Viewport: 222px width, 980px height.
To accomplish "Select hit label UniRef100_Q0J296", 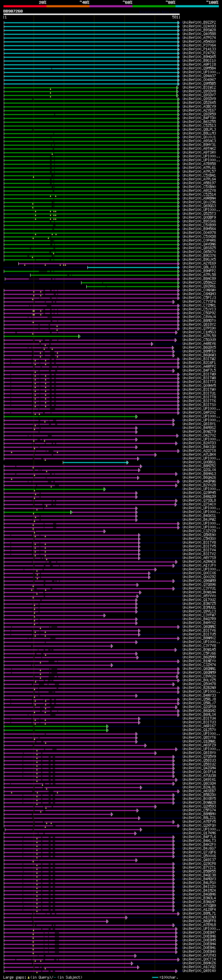I will tap(199, 202).
